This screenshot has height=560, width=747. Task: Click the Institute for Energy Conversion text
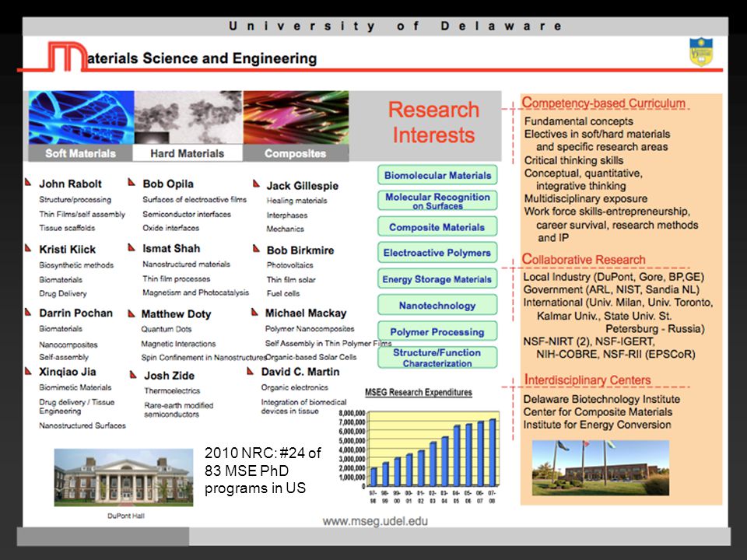tap(598, 425)
